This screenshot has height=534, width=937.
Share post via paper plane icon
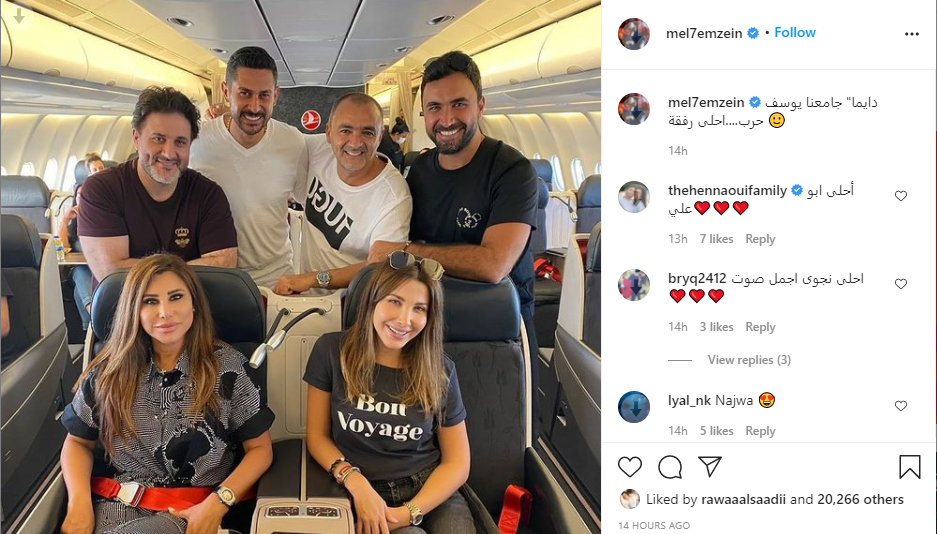710,466
